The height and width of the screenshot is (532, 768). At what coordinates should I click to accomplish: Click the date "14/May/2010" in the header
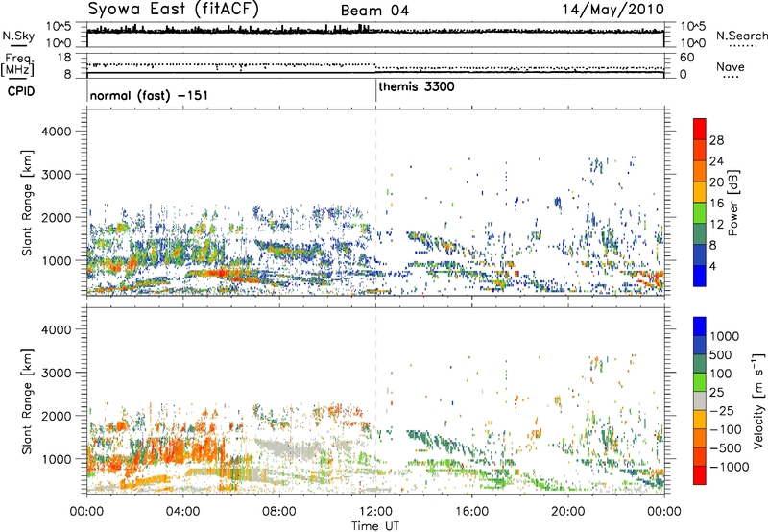coord(612,10)
